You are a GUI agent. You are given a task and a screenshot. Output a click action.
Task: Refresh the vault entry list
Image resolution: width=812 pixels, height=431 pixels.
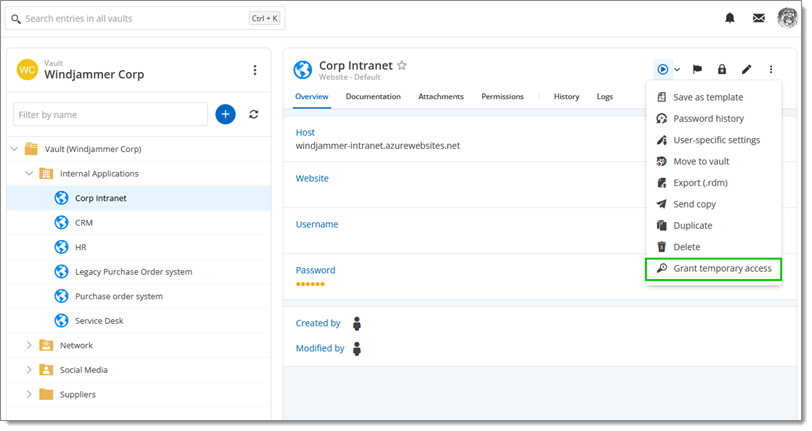pos(254,114)
